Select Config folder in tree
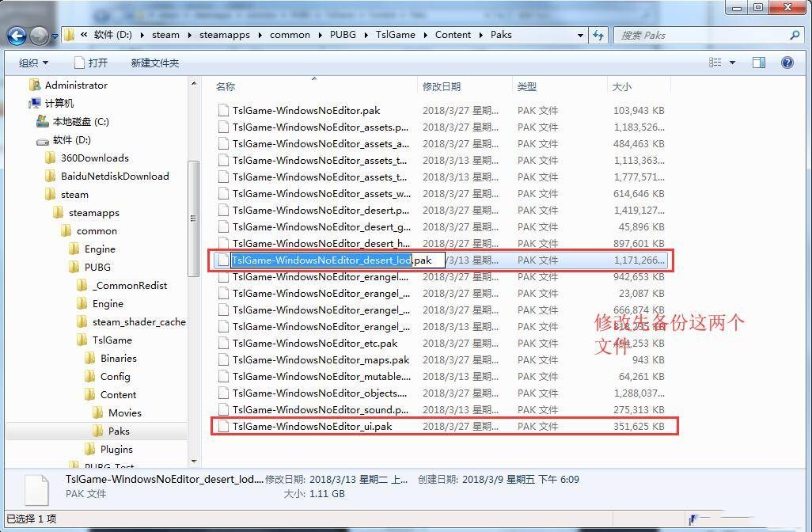 [115, 377]
